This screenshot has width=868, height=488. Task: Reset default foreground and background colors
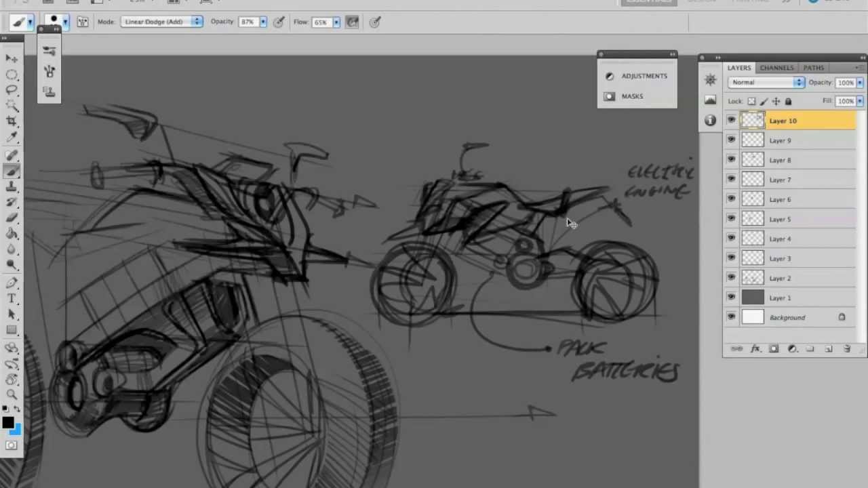(5, 409)
